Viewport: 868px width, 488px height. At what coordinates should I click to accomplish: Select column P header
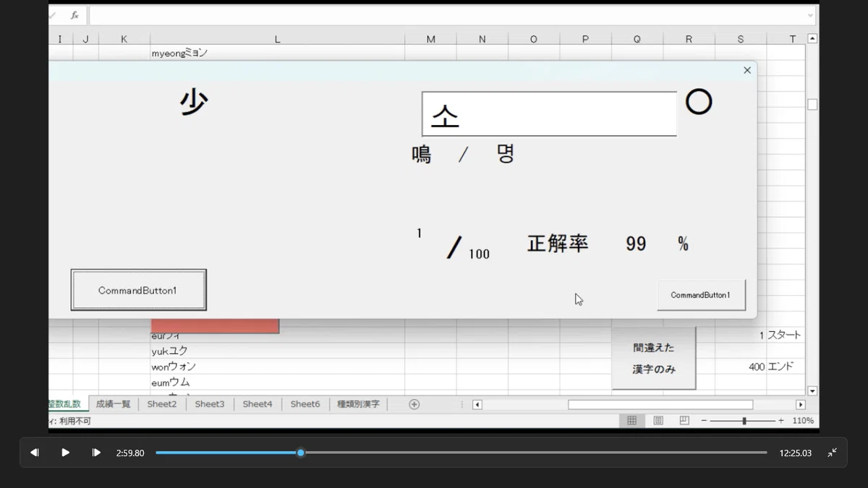point(586,39)
